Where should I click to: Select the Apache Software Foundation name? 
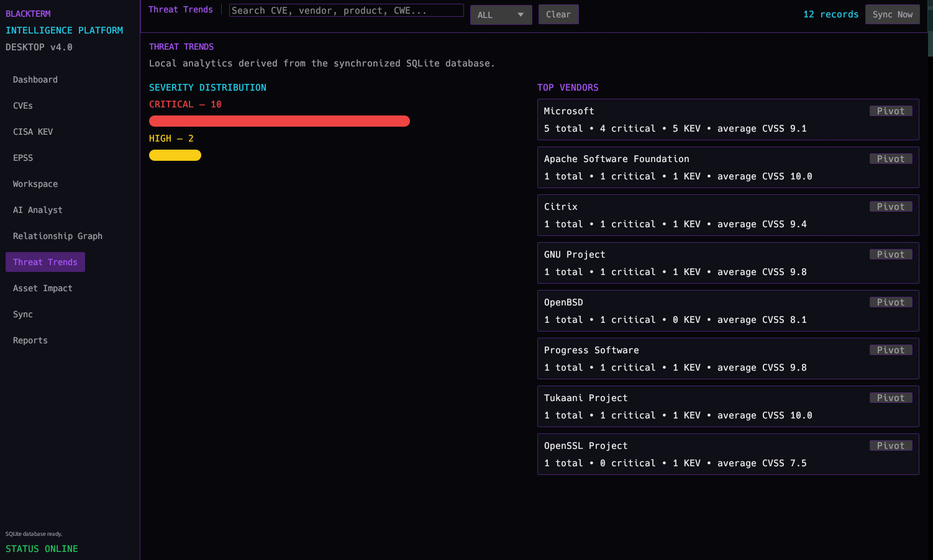click(x=617, y=159)
